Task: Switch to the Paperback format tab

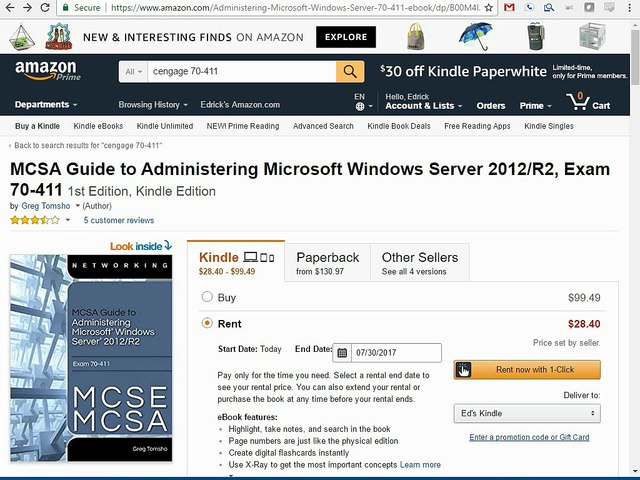Action: click(x=328, y=263)
